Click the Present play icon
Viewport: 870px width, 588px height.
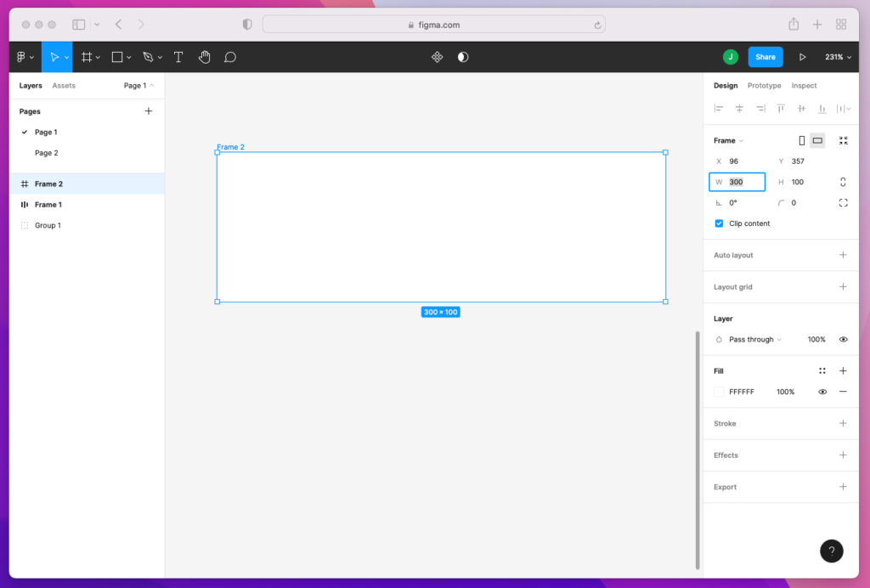pyautogui.click(x=802, y=57)
